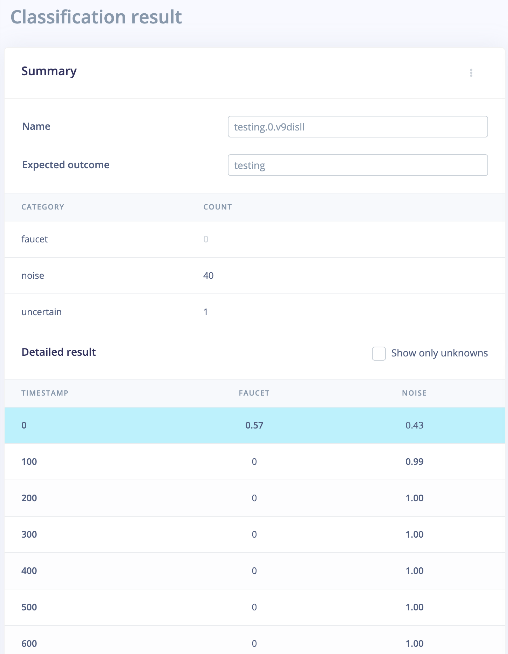Image resolution: width=508 pixels, height=654 pixels.
Task: Select the timestamp 200 result row
Action: [255, 498]
